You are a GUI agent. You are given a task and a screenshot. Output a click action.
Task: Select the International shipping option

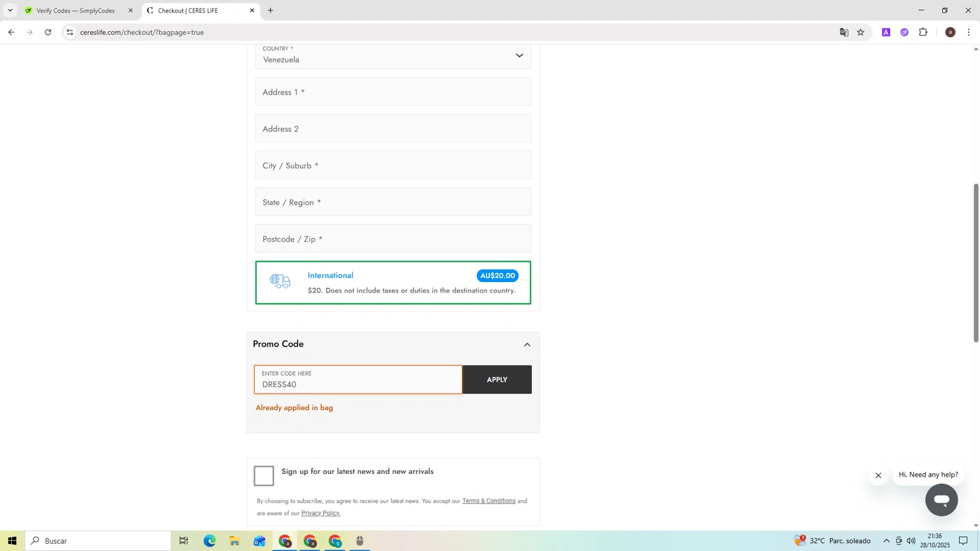pyautogui.click(x=393, y=283)
